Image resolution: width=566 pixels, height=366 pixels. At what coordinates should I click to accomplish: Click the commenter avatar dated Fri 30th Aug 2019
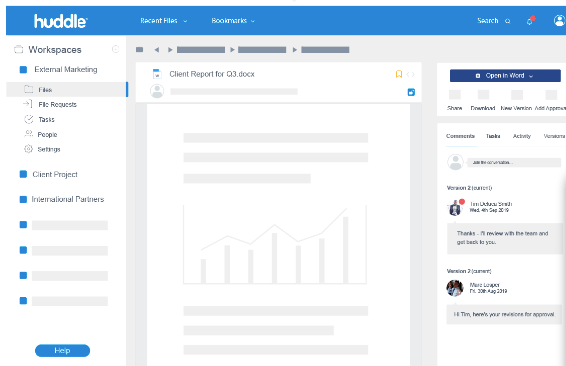(455, 288)
